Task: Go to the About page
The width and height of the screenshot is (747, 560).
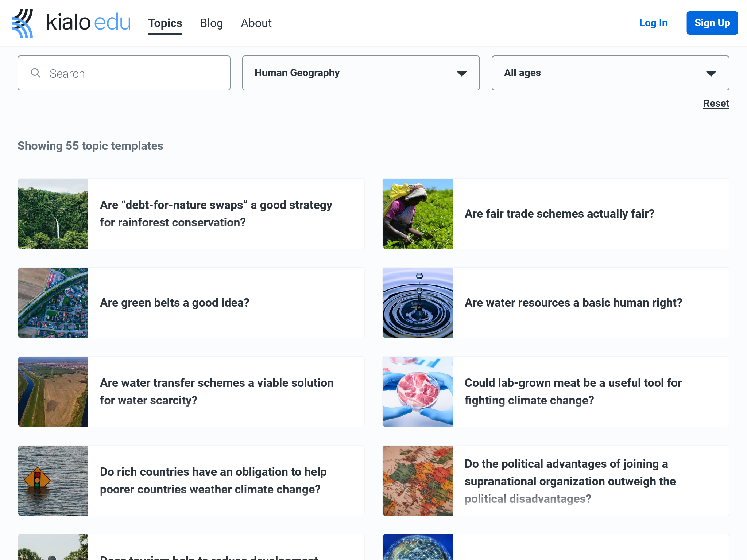Action: pyautogui.click(x=256, y=23)
